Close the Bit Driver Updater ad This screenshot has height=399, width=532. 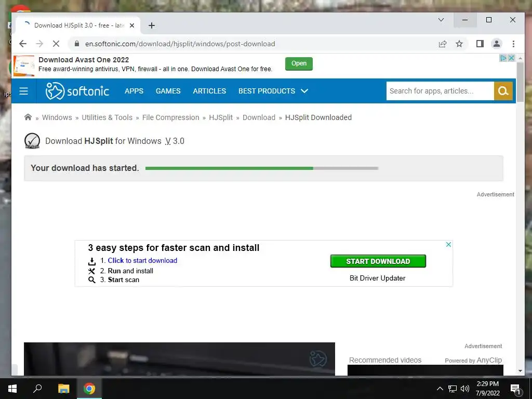coord(448,244)
